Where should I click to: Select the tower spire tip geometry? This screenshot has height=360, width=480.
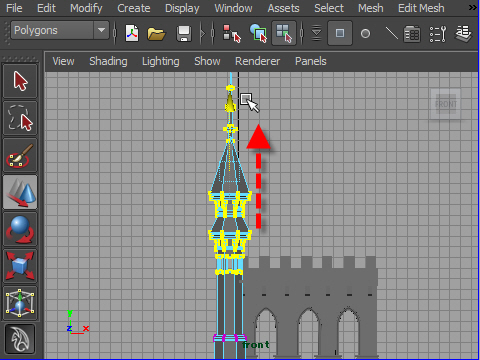coord(230,103)
